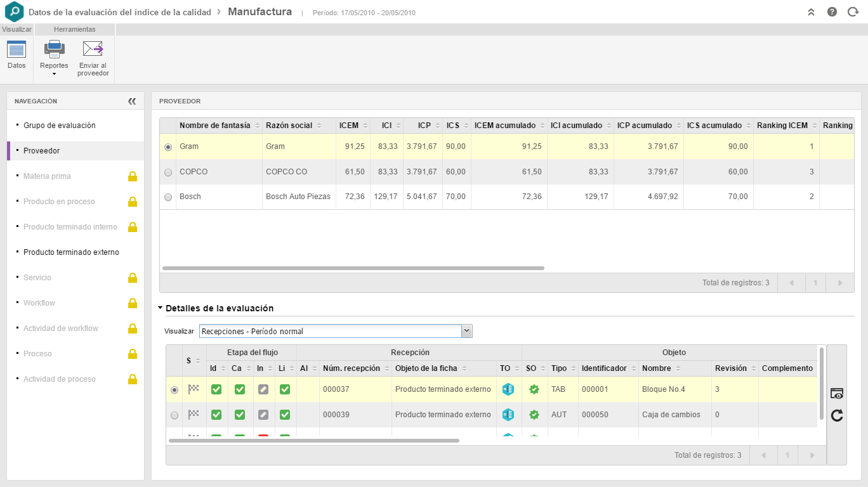This screenshot has height=487, width=868.
Task: Collapse the Navegación panel
Action: tap(132, 101)
